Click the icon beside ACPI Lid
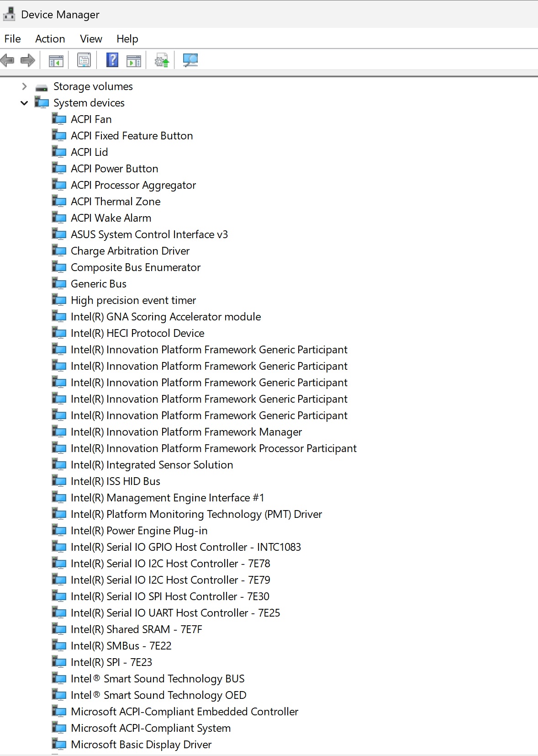Screen dimensions: 538x756 (59, 152)
